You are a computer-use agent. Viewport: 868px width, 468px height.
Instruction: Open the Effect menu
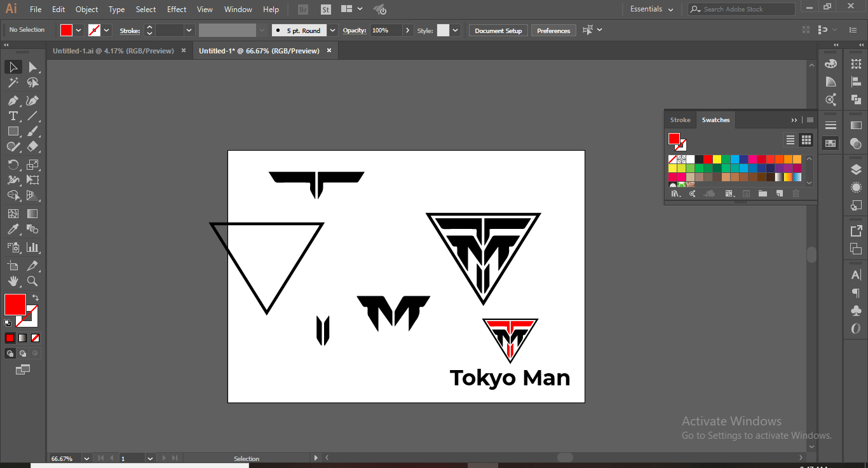coord(177,9)
